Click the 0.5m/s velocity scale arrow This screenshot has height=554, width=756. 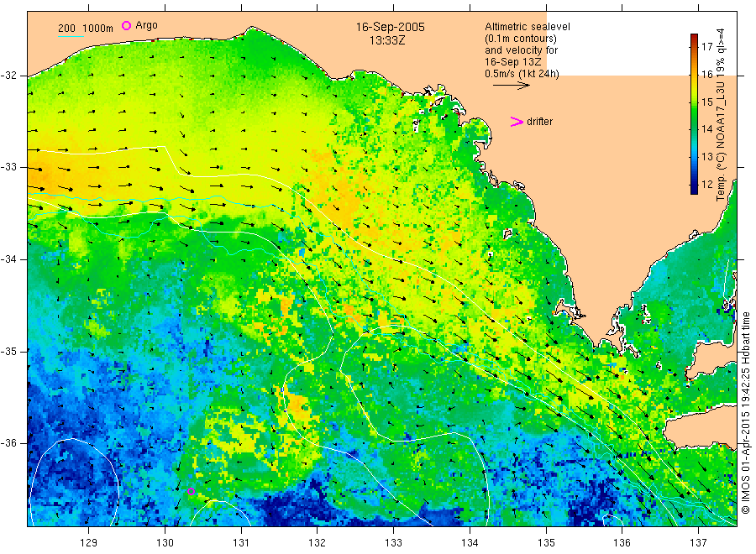click(512, 86)
